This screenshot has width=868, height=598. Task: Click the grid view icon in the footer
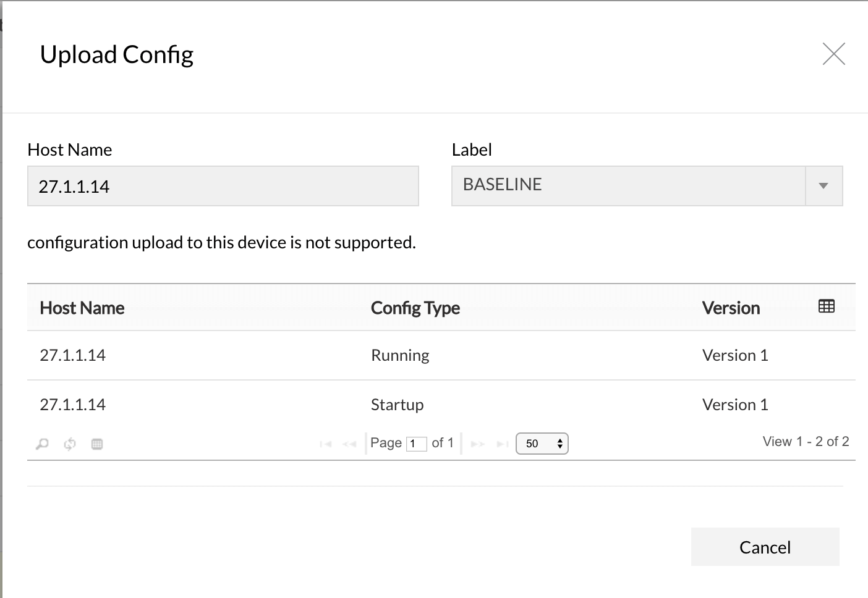tap(96, 444)
